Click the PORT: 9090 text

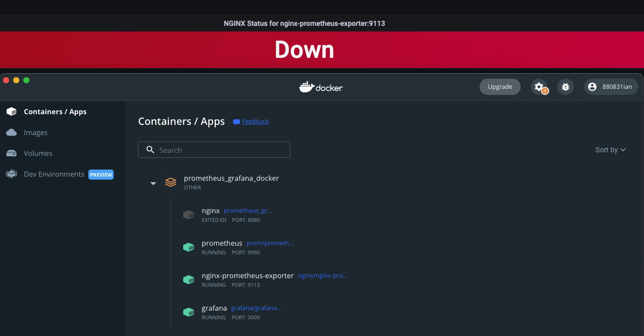(246, 252)
